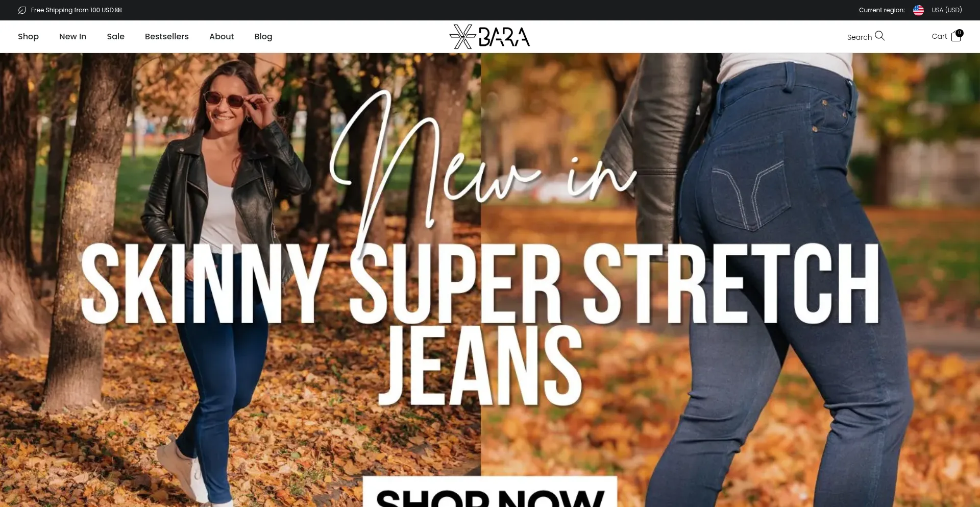980x507 pixels.
Task: Open the Shop menu
Action: pos(28,37)
